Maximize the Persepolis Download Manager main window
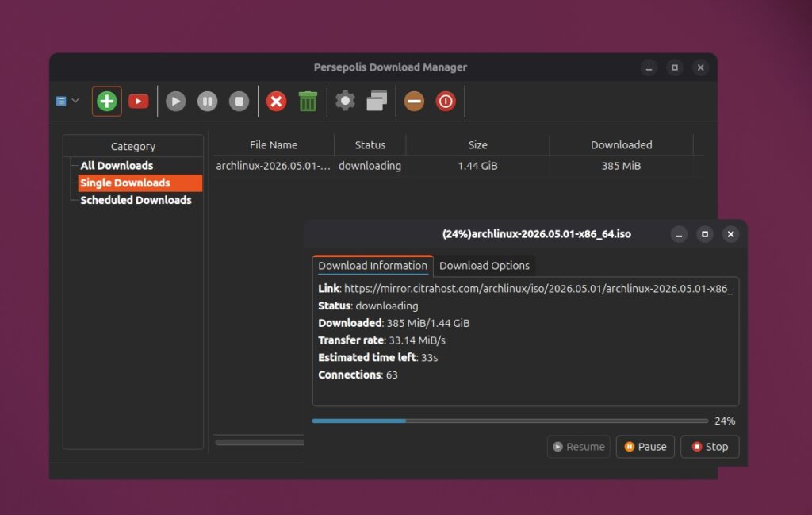The width and height of the screenshot is (812, 515). pos(675,67)
